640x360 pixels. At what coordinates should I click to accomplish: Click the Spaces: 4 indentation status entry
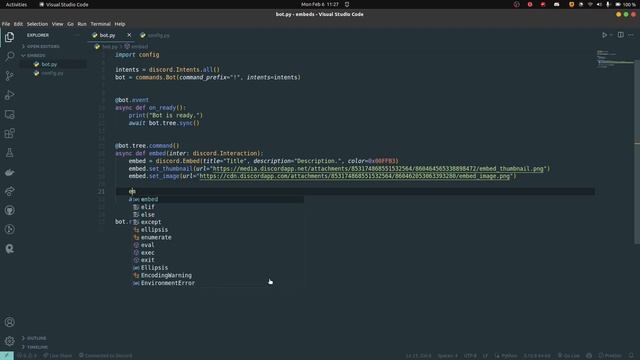click(x=448, y=356)
